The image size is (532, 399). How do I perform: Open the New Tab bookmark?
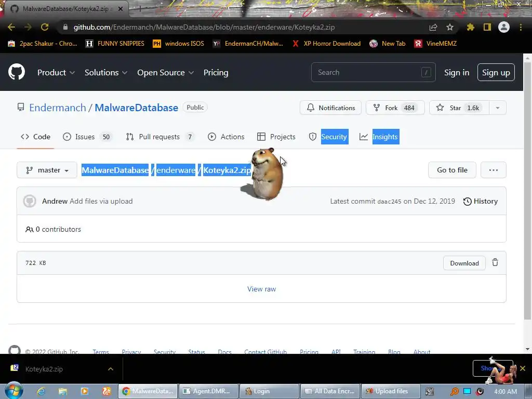(388, 44)
